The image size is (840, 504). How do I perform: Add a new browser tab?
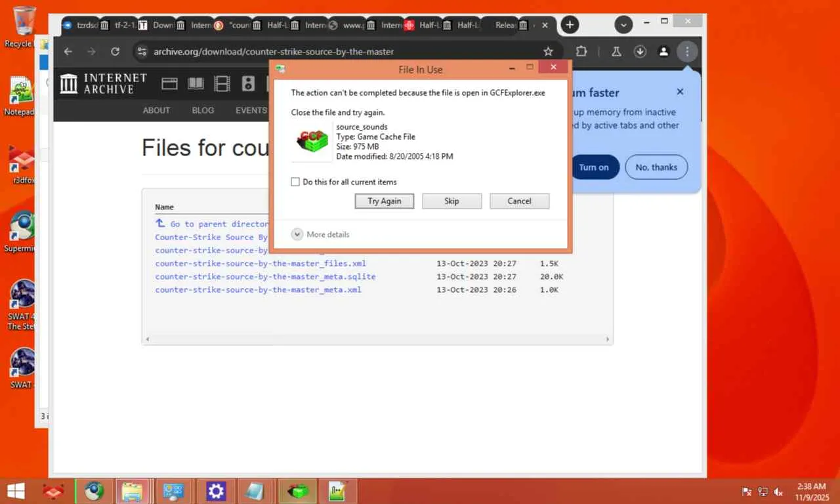coord(570,25)
